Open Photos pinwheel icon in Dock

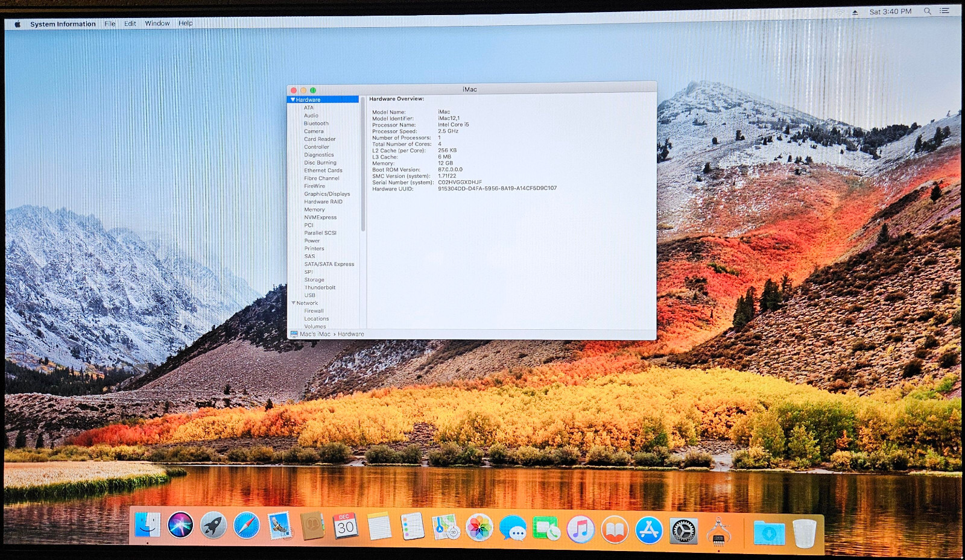[x=479, y=528]
